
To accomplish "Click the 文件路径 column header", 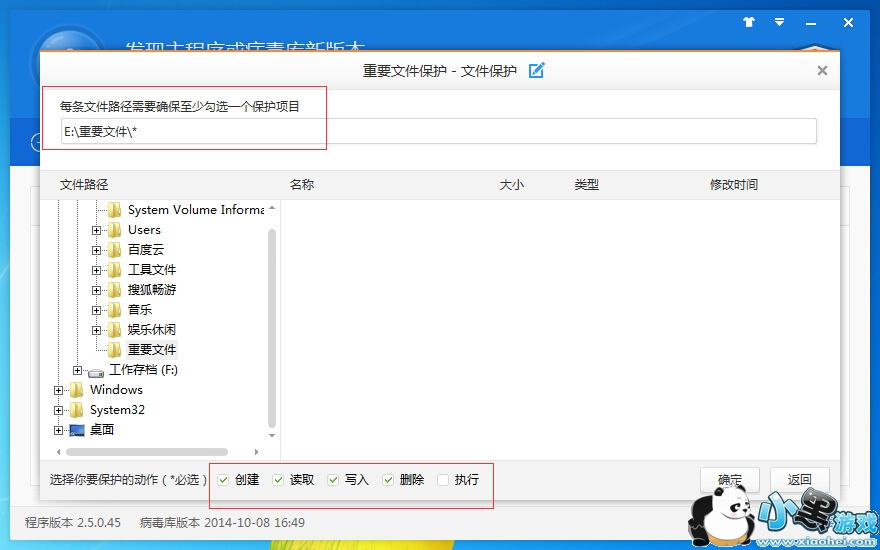I will click(84, 185).
